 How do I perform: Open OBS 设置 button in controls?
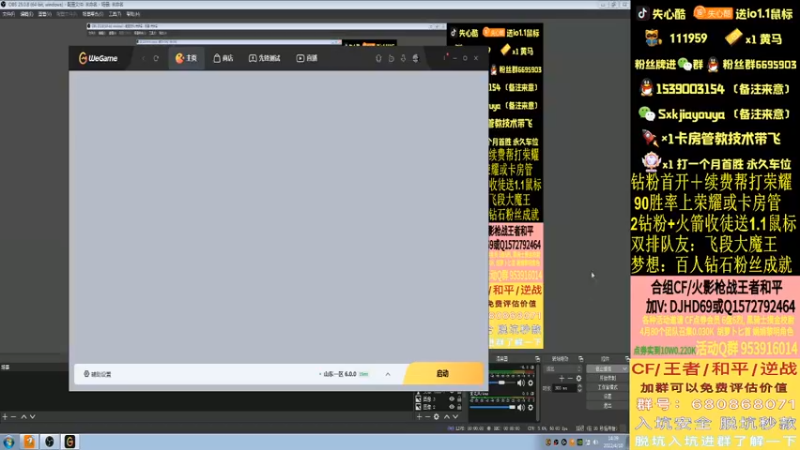click(x=608, y=396)
